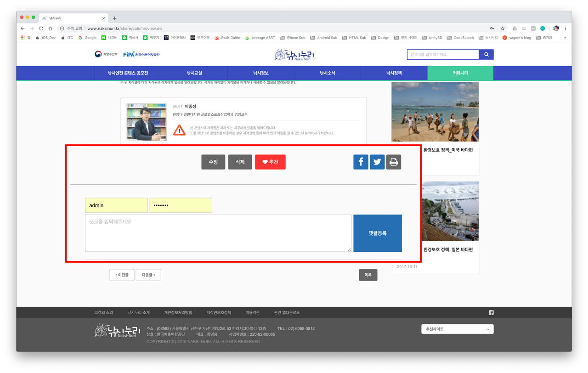Open the Facebook icon in footer
Screen dimensions: 588x373
point(491,313)
